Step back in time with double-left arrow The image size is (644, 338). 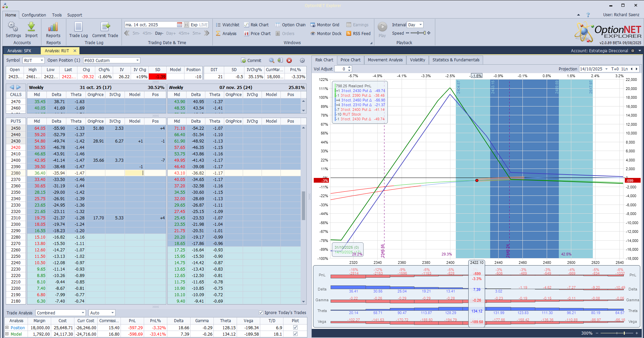coord(127,33)
